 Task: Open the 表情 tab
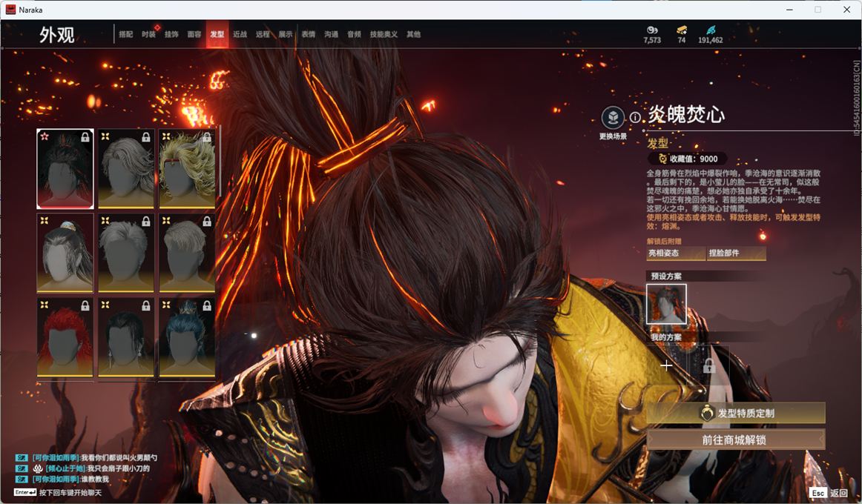pyautogui.click(x=309, y=34)
